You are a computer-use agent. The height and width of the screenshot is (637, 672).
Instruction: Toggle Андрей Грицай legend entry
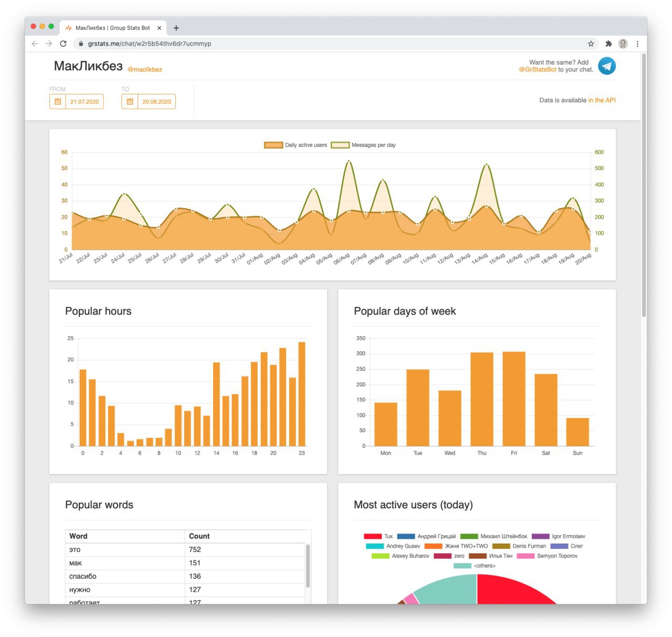(426, 536)
